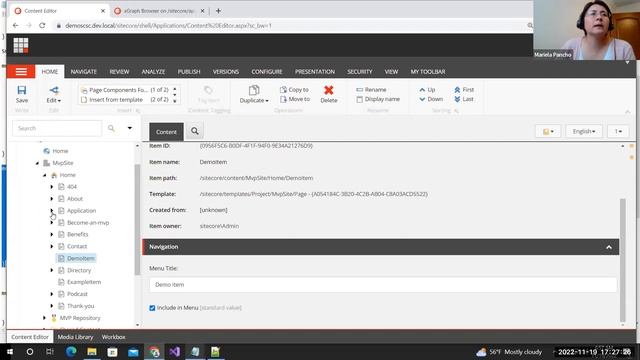Click the content tree vertical scrollbar
This screenshot has height=360, width=640.
137,220
